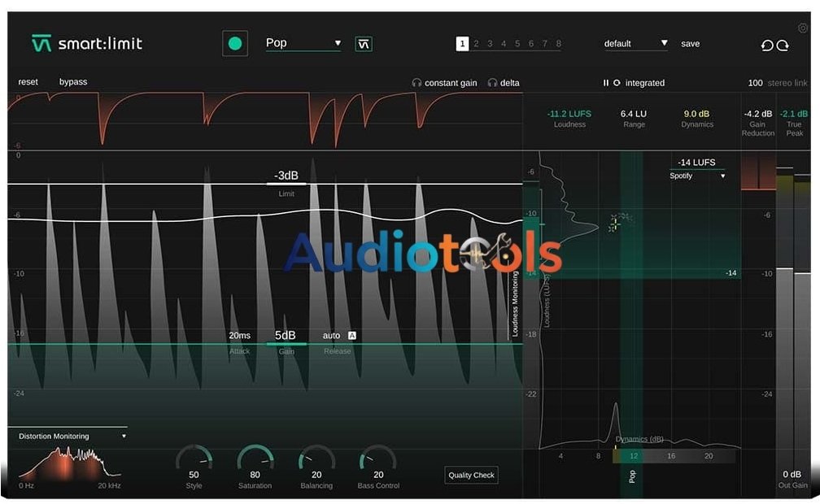
Task: Select state slot 3
Action: [x=490, y=44]
